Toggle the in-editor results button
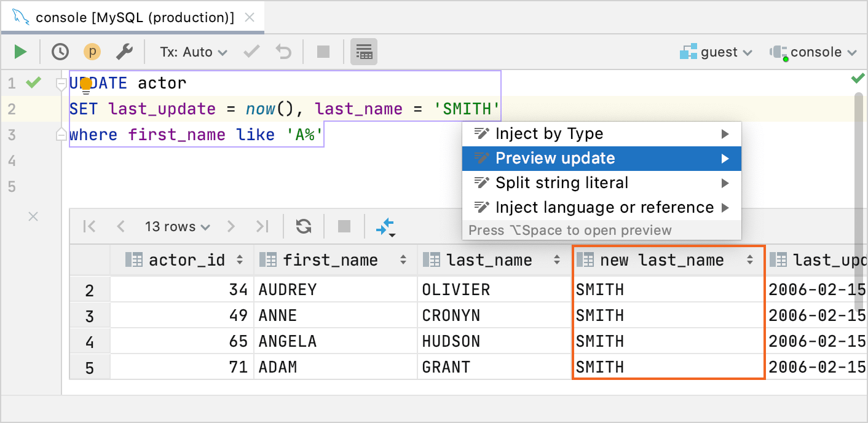Screen dimensions: 868x423 pos(364,52)
